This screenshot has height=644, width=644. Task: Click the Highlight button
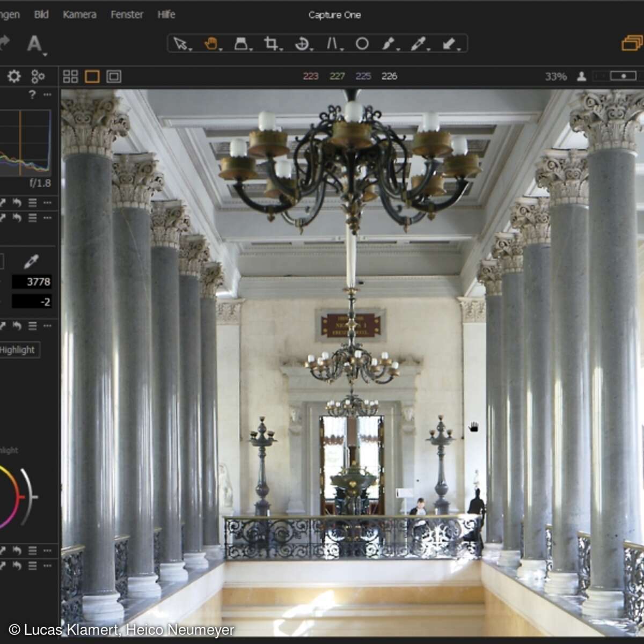coord(19,350)
